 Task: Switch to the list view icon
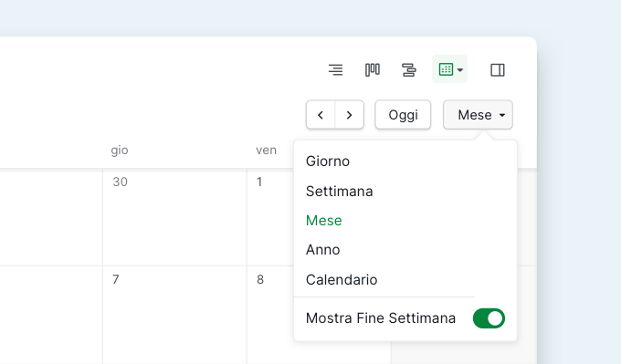click(335, 69)
